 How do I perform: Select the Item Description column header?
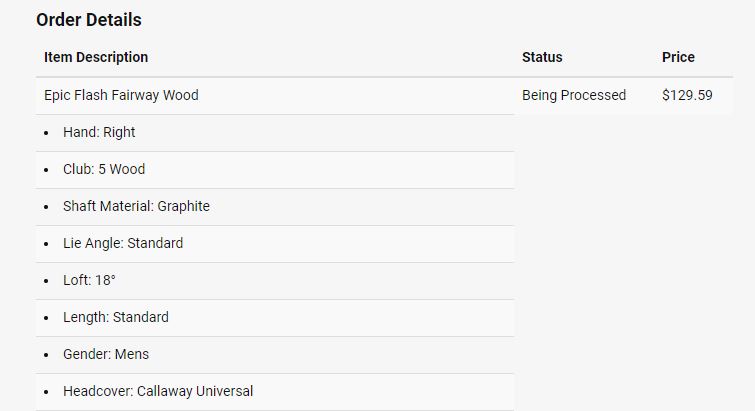[x=96, y=57]
